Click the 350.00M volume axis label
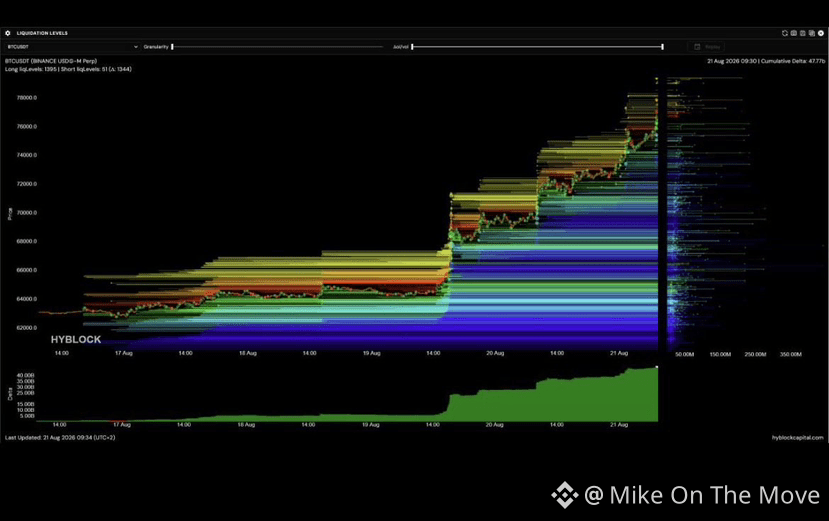Screen dimensions: 829x521 pos(791,354)
